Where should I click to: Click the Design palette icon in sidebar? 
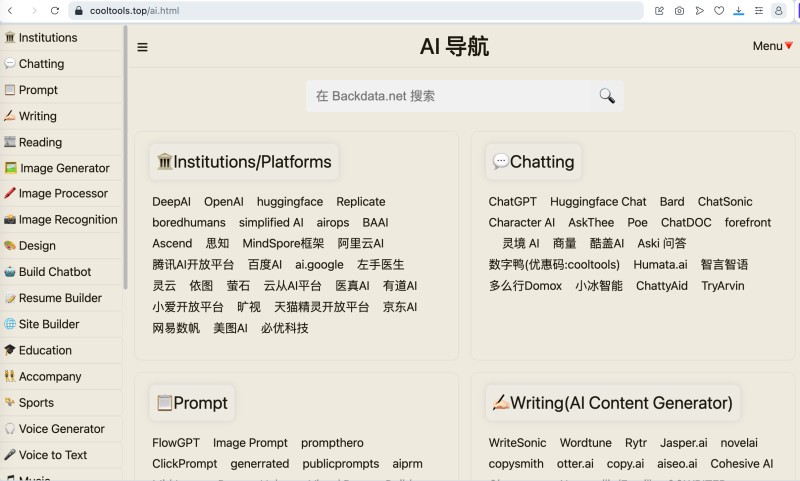click(10, 245)
